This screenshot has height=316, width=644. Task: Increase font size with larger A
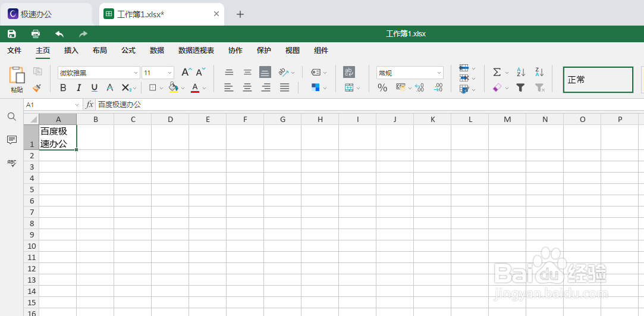coord(187,73)
